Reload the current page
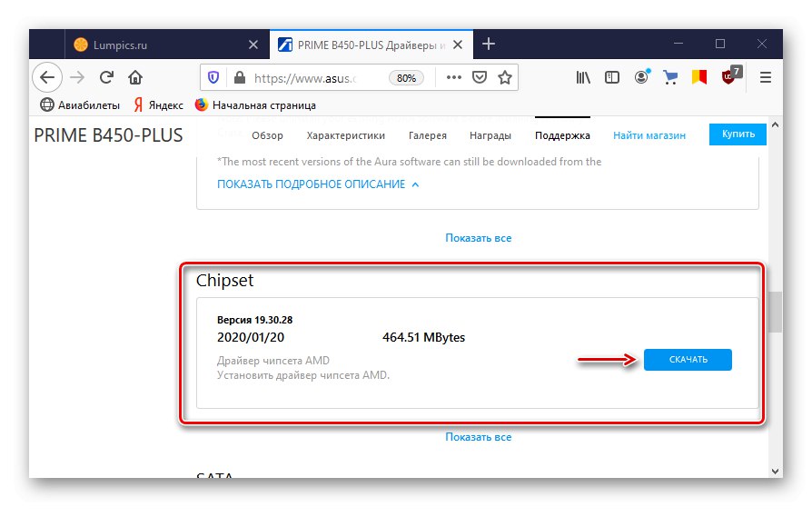The image size is (812, 517). 106,78
